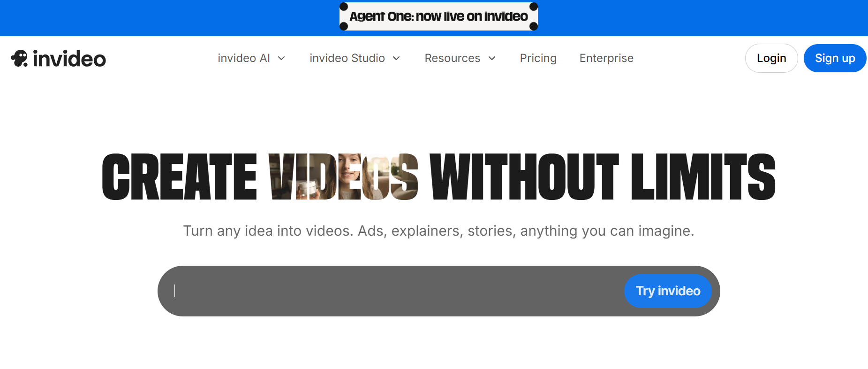Open the Enterprise page
Image resolution: width=868 pixels, height=369 pixels.
[x=606, y=58]
